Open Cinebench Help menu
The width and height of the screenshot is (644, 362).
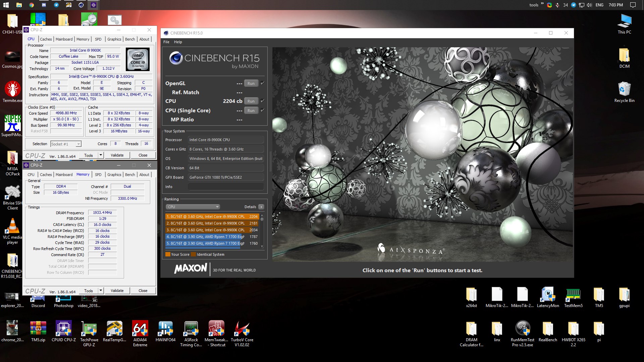[x=178, y=42]
